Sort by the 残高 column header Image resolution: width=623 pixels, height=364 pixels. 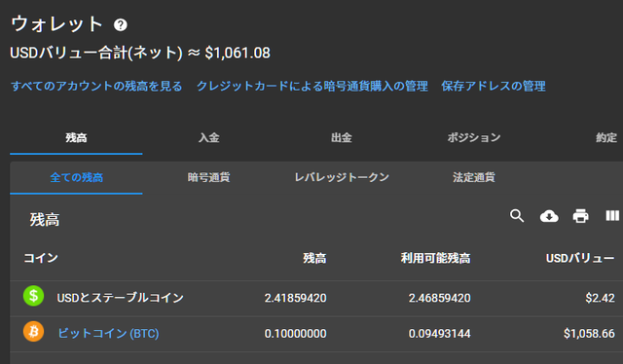point(314,258)
